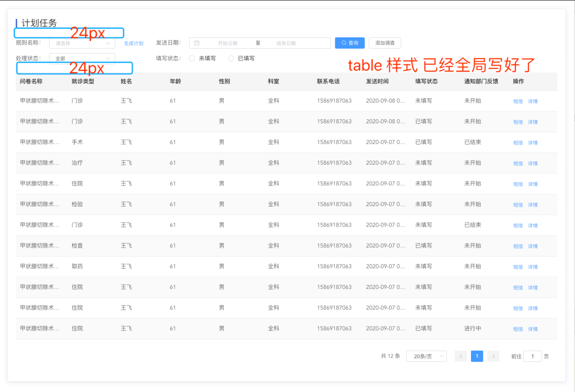Click the 科室 column header
The image size is (575, 392).
point(273,81)
